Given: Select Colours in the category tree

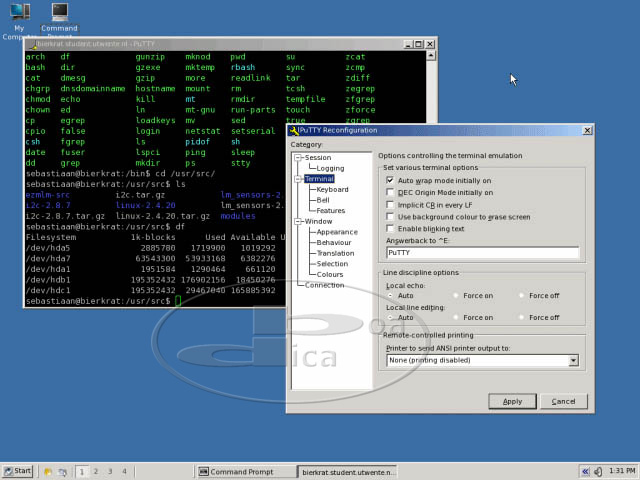Looking at the screenshot, I should pos(330,274).
